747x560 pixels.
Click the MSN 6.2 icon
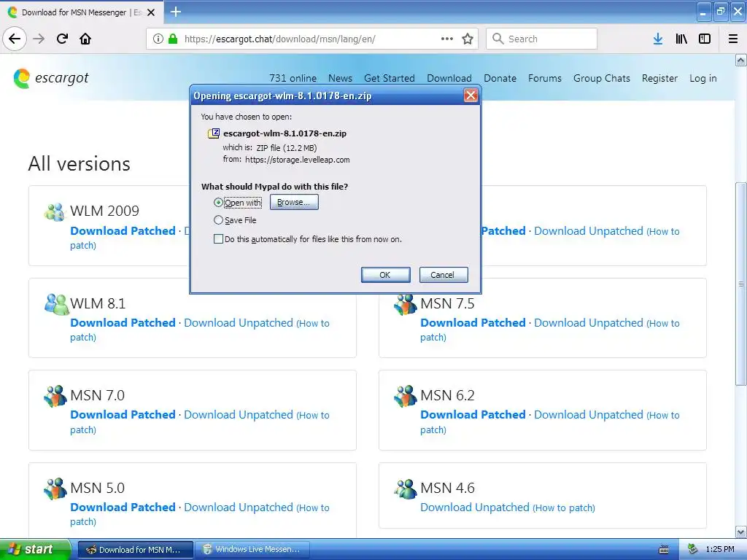click(406, 396)
